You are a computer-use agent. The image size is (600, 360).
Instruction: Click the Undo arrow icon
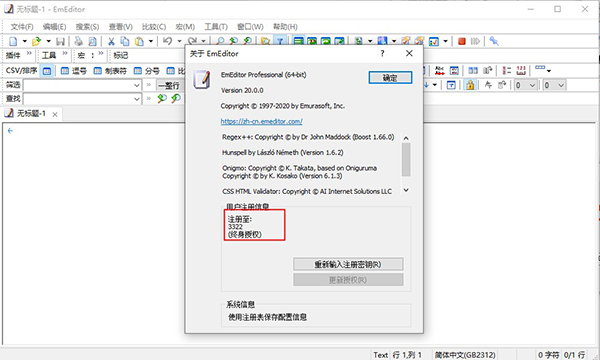click(167, 41)
